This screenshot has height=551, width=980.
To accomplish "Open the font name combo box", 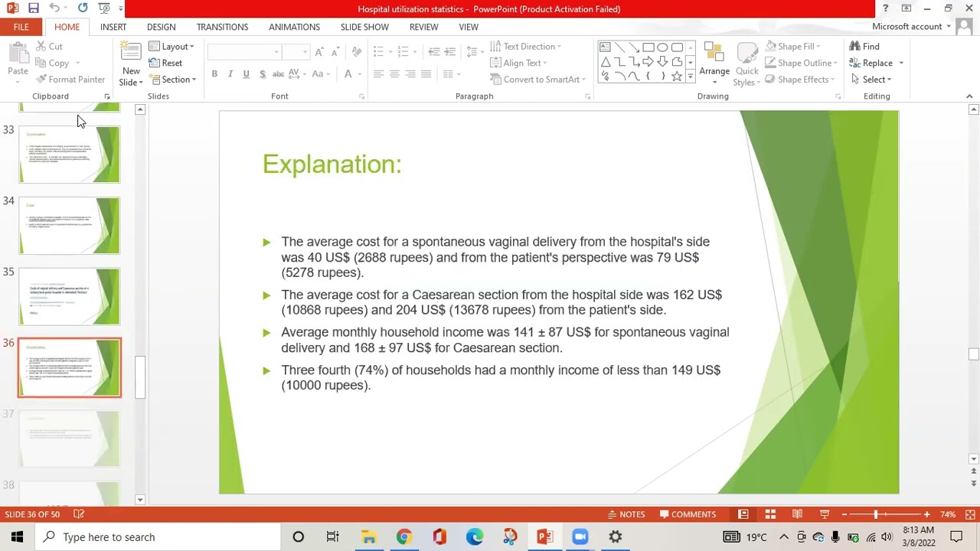I will pos(244,52).
